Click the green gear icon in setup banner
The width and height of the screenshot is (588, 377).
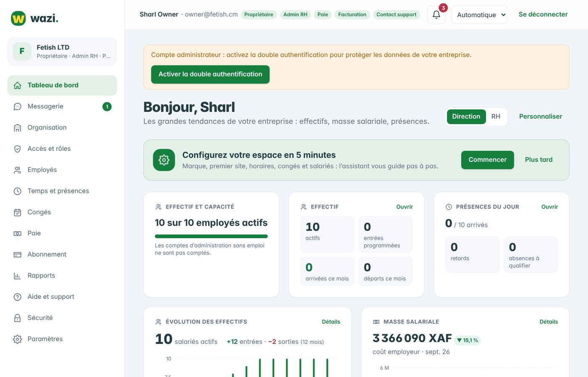(164, 160)
